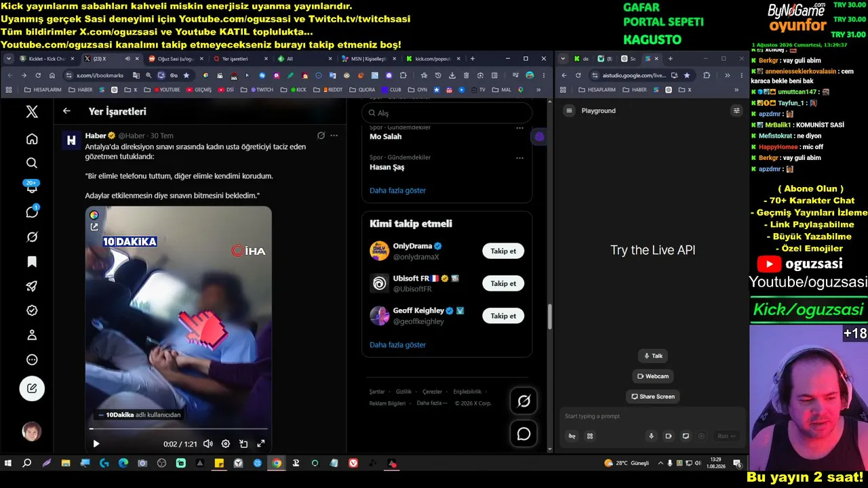Open AI Studio run settings panel icon
Viewport: 868px width, 488px height.
click(736, 110)
